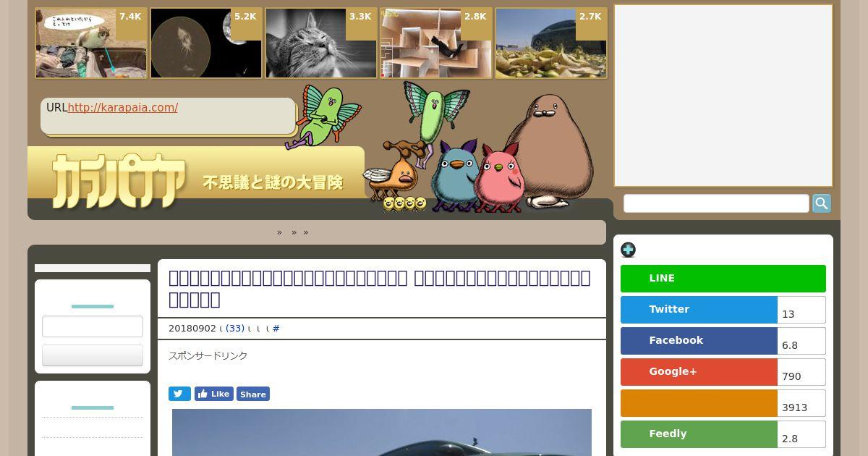Open the cat thumbnail with 3.3K count

pos(321,43)
